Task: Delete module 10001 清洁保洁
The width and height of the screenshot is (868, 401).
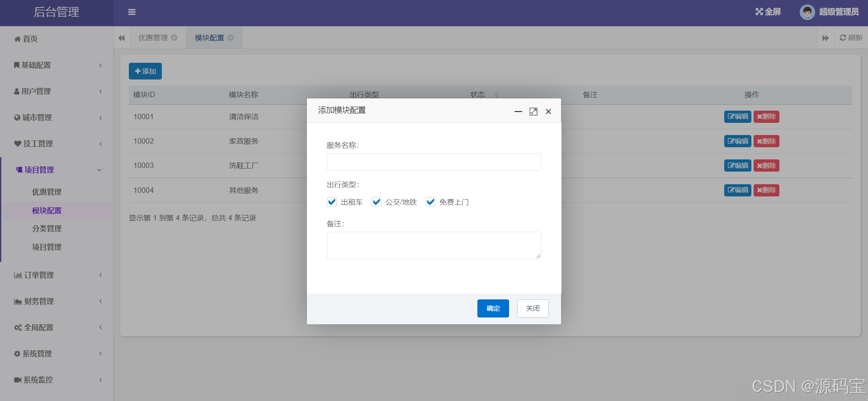Action: (766, 117)
